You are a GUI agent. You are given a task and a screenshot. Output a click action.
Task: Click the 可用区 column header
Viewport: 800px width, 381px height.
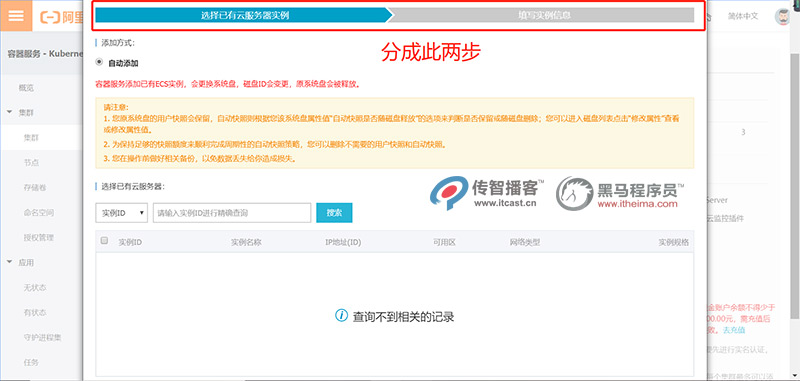pyautogui.click(x=444, y=242)
